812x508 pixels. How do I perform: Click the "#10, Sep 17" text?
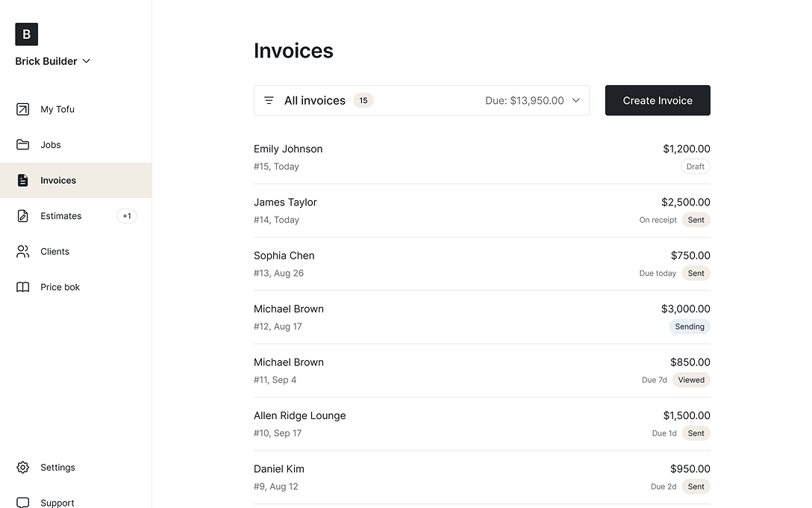[x=278, y=433]
